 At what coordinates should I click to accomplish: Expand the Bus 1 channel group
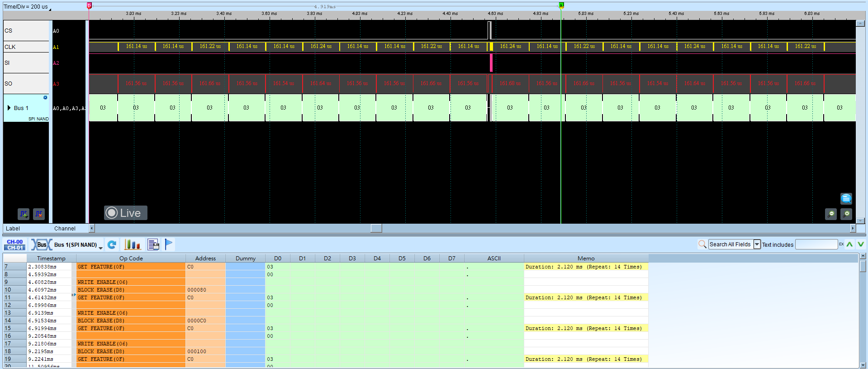click(9, 108)
